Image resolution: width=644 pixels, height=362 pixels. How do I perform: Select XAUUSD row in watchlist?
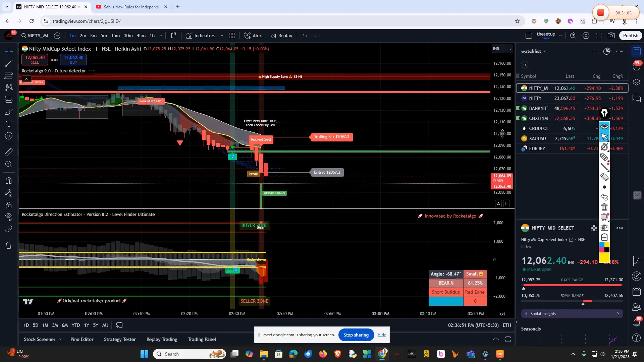click(572, 138)
